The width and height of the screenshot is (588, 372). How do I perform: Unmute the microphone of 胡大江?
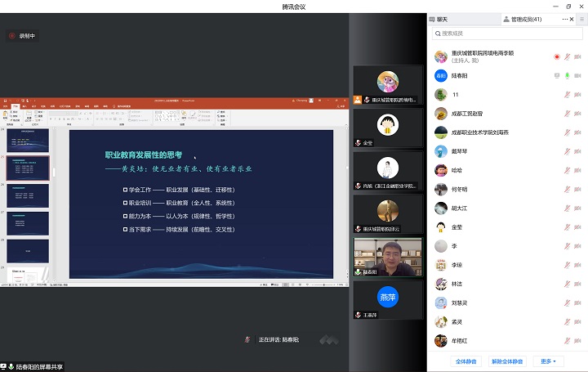coord(567,208)
